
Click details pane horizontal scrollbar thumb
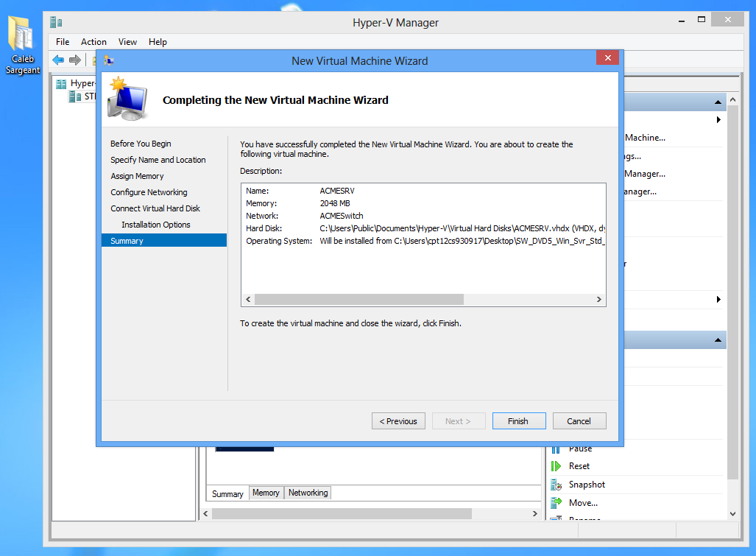(342, 514)
